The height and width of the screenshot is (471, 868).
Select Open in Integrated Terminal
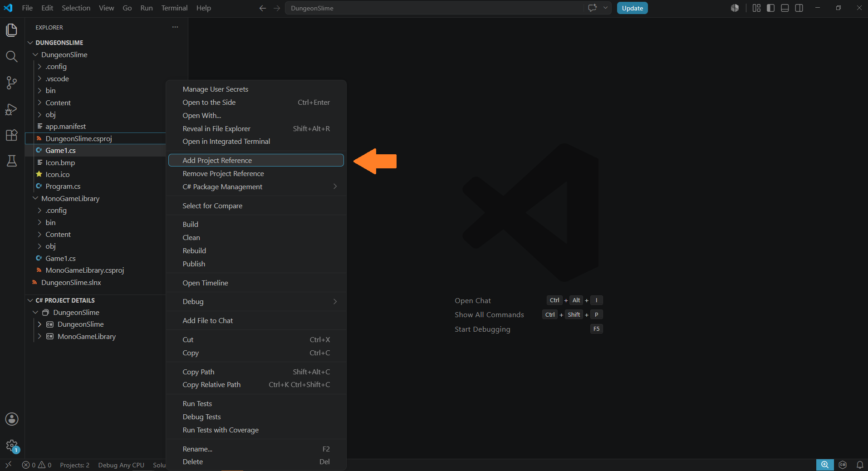pos(256,141)
